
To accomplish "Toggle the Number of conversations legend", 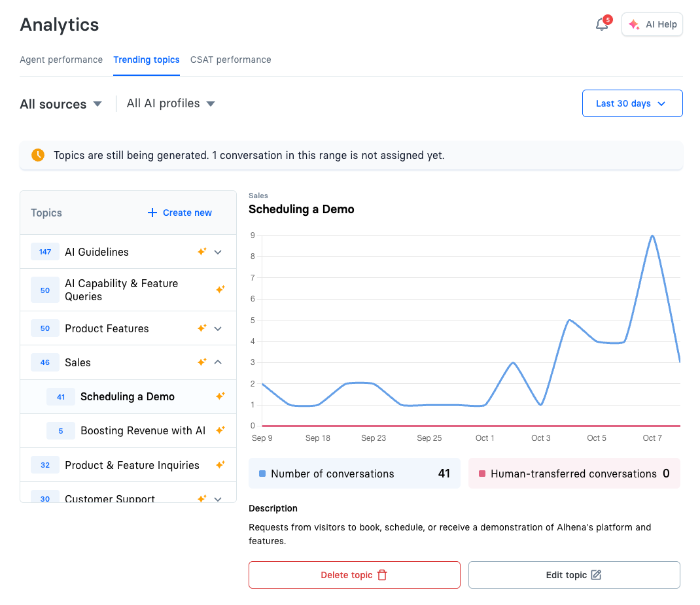I will (x=355, y=474).
